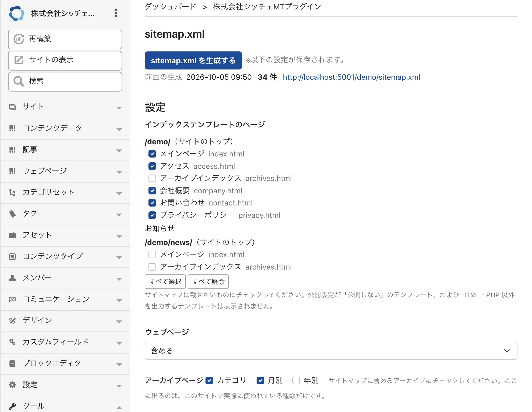Open the タグ menu item
This screenshot has width=532, height=412.
(65, 214)
